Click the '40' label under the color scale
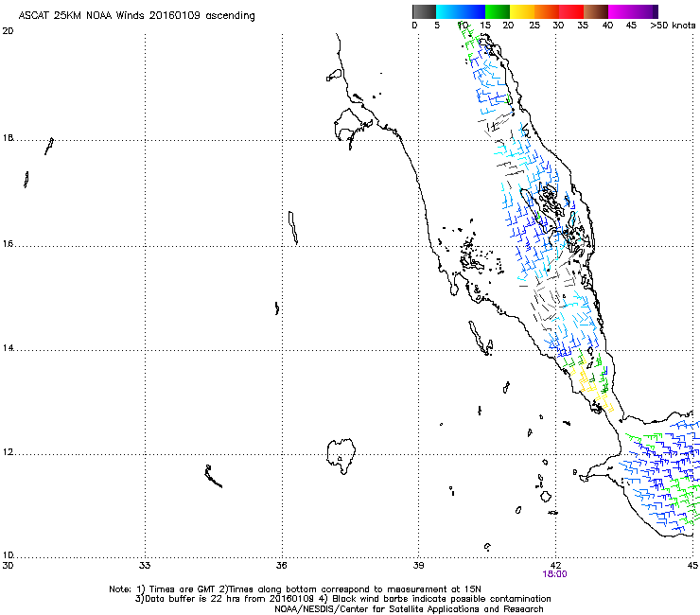The height and width of the screenshot is (615, 700). point(607,26)
